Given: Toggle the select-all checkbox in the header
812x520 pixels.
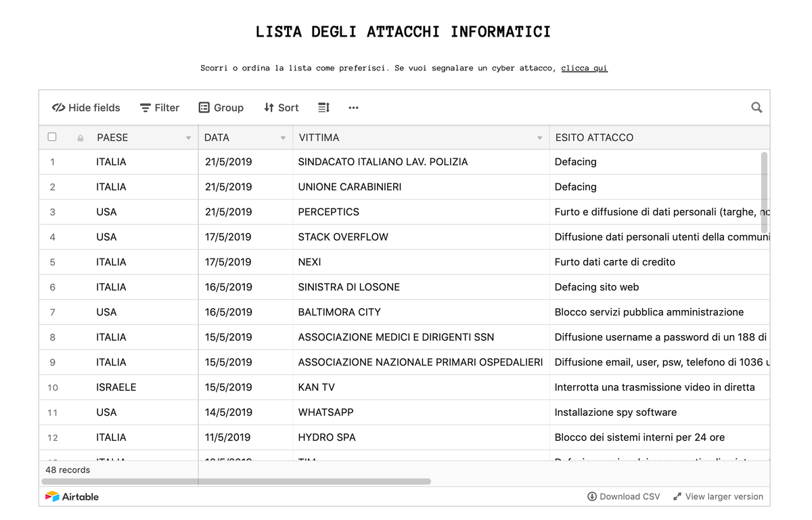Looking at the screenshot, I should (x=52, y=137).
